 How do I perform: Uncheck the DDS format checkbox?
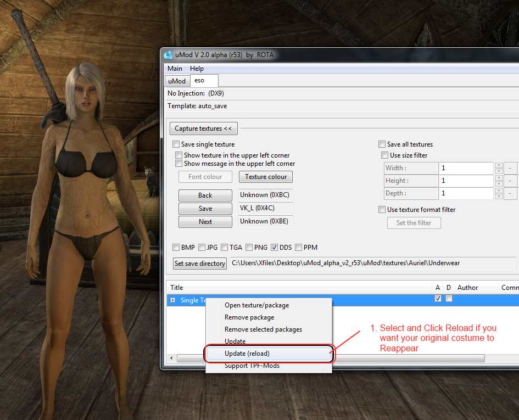coord(275,248)
